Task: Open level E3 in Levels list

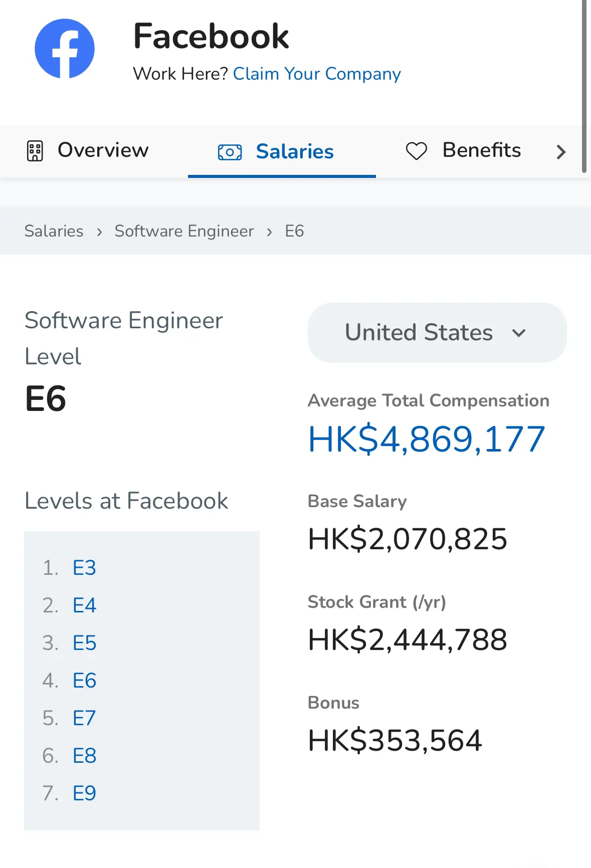Action: point(84,568)
